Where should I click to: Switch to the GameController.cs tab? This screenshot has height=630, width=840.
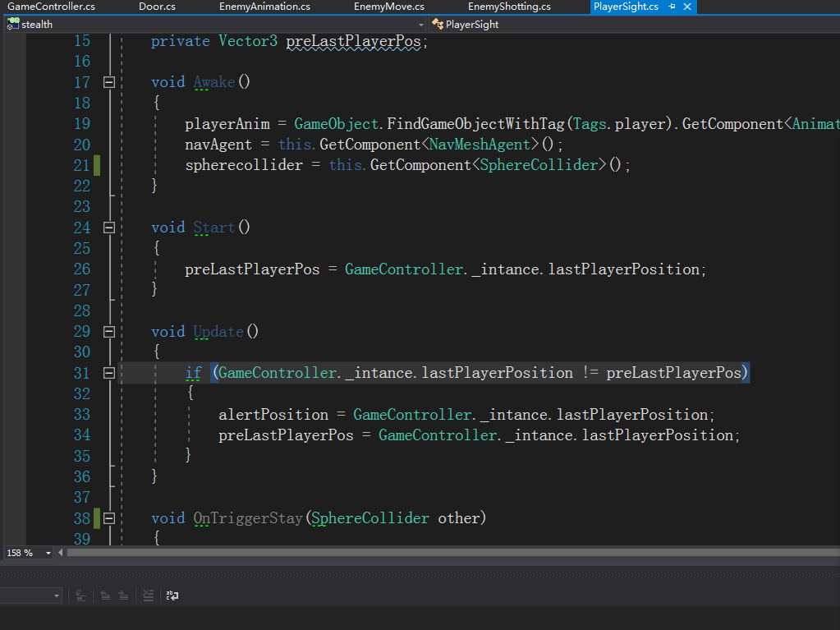pos(51,7)
